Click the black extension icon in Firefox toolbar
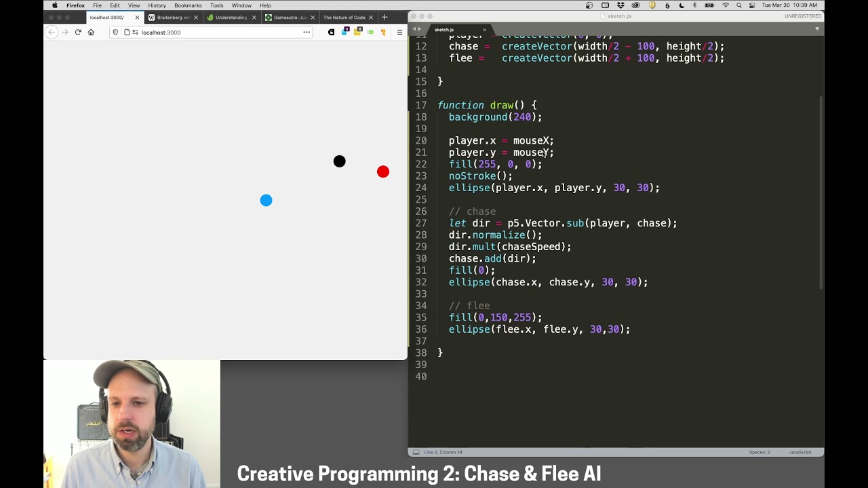The image size is (868, 488). point(331,32)
